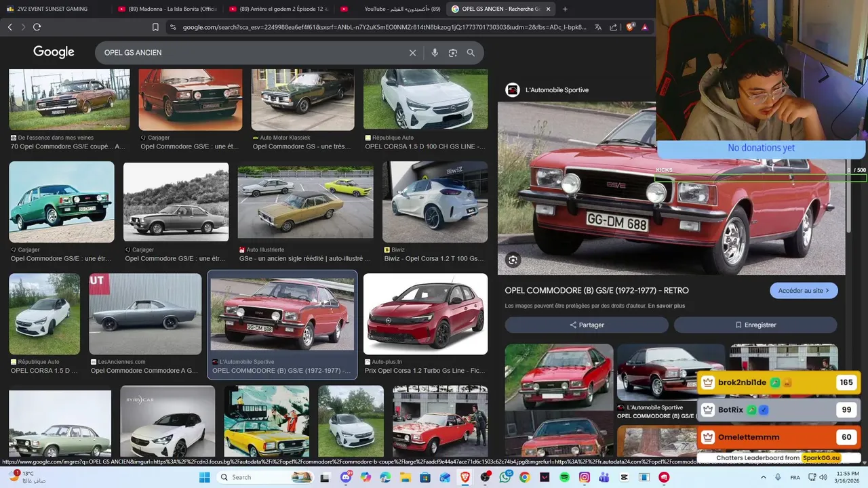Click the Accéder au site button
The image size is (868, 488).
(x=804, y=291)
